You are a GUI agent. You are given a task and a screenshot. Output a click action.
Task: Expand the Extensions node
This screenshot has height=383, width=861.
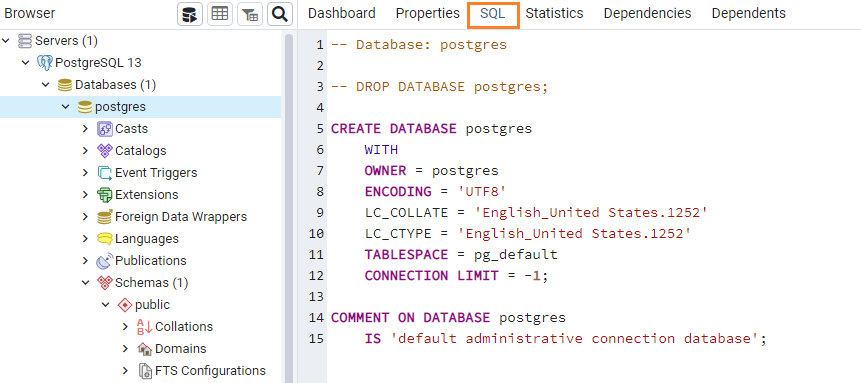click(85, 195)
